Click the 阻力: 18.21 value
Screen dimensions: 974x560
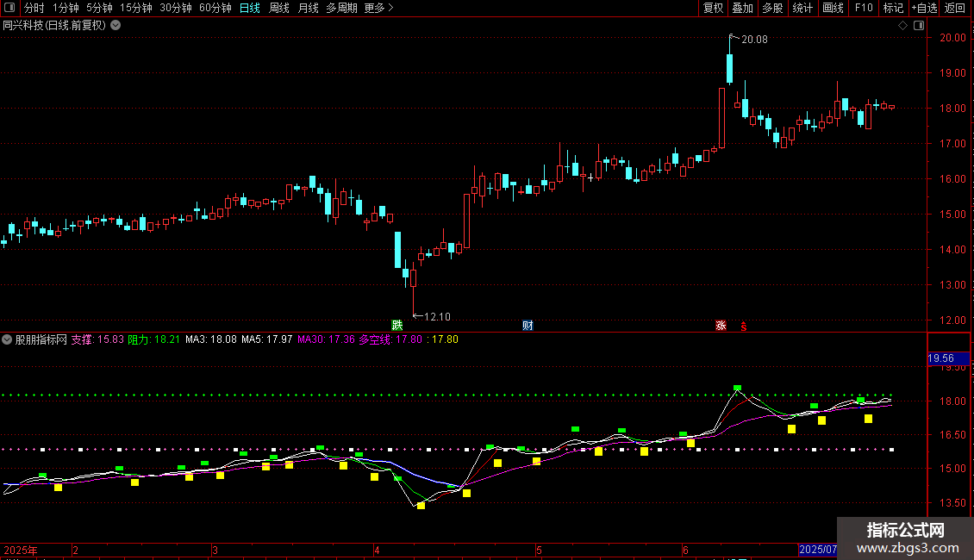(154, 339)
